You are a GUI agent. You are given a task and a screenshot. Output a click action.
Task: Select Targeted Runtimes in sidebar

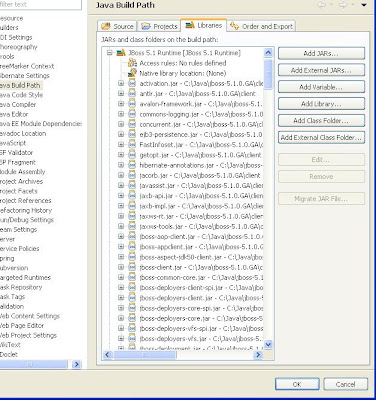point(25,277)
